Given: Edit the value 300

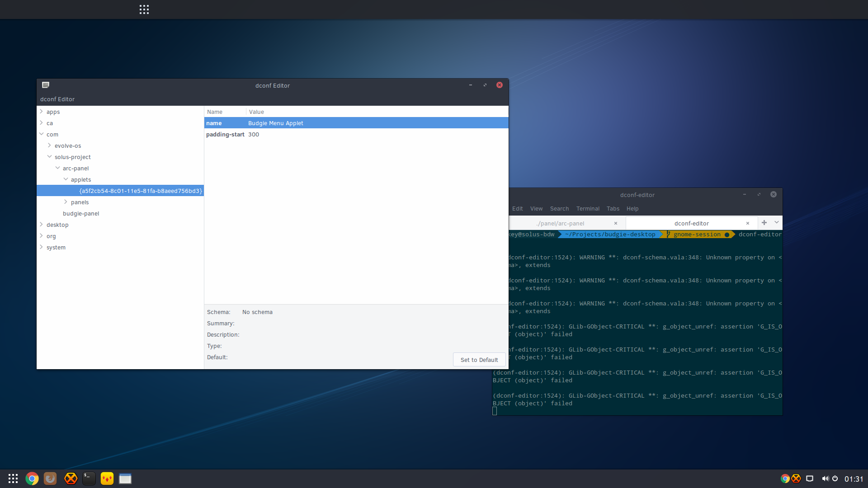Looking at the screenshot, I should coord(254,134).
